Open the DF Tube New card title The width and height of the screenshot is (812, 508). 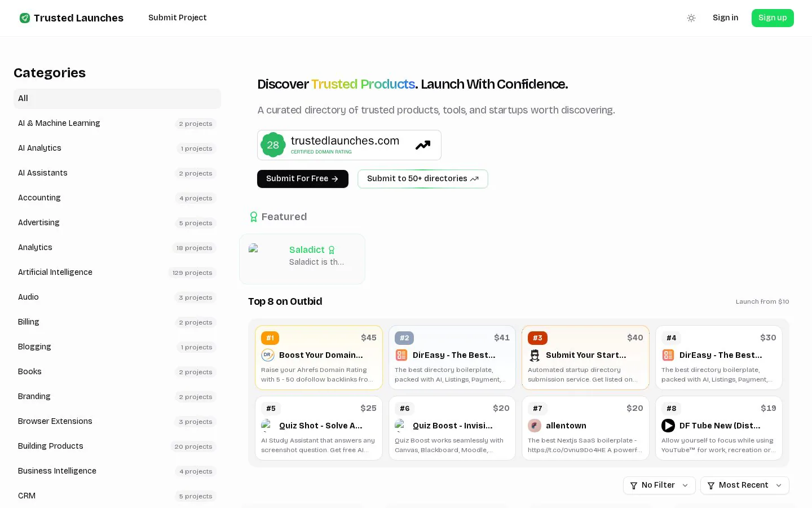[x=720, y=426]
